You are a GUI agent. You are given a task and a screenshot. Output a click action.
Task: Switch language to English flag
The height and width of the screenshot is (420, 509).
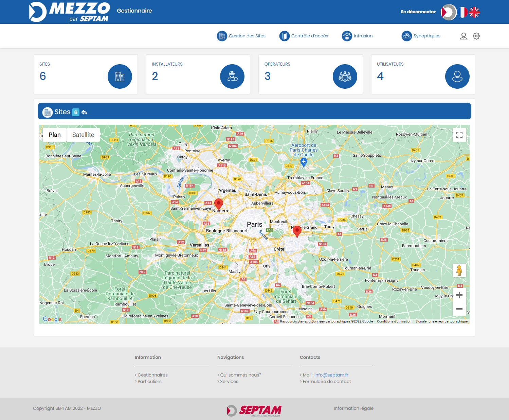tap(474, 12)
